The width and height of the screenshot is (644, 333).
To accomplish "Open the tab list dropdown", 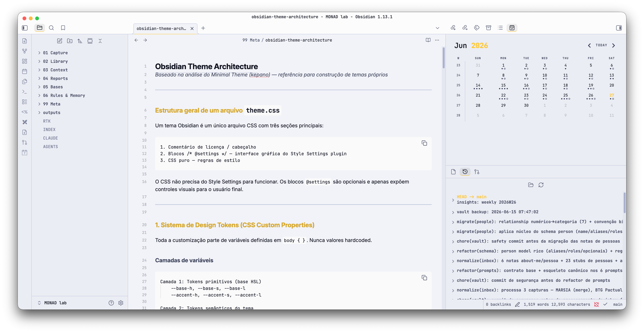I will click(438, 28).
